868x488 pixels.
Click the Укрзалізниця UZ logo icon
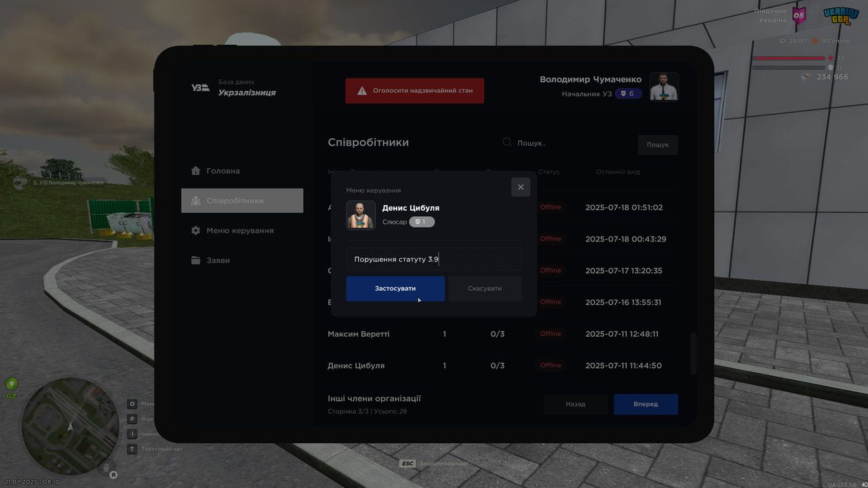coord(200,87)
